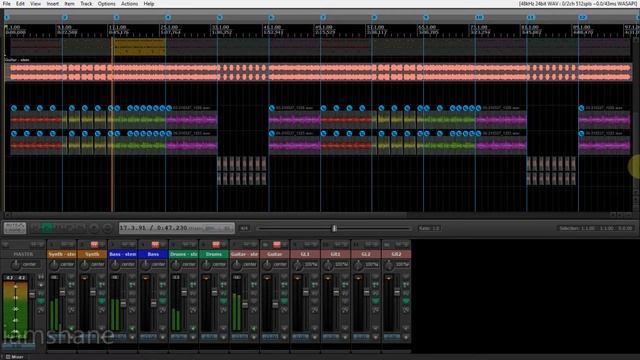640x360 pixels.
Task: Click the GR2 track volume fader handle
Action: click(397, 293)
